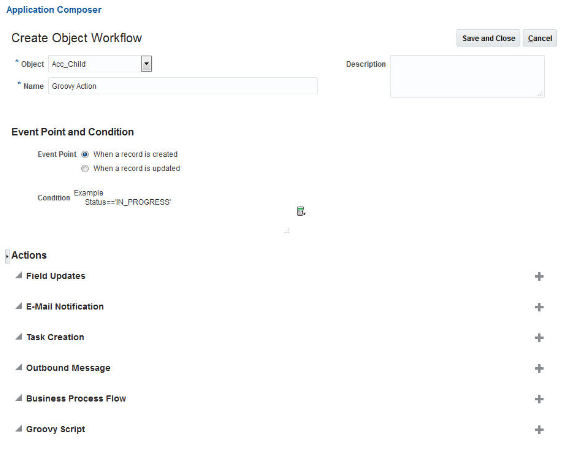Viewport: 566px width, 475px height.
Task: Toggle the Actions panel expander
Action: pos(7,256)
